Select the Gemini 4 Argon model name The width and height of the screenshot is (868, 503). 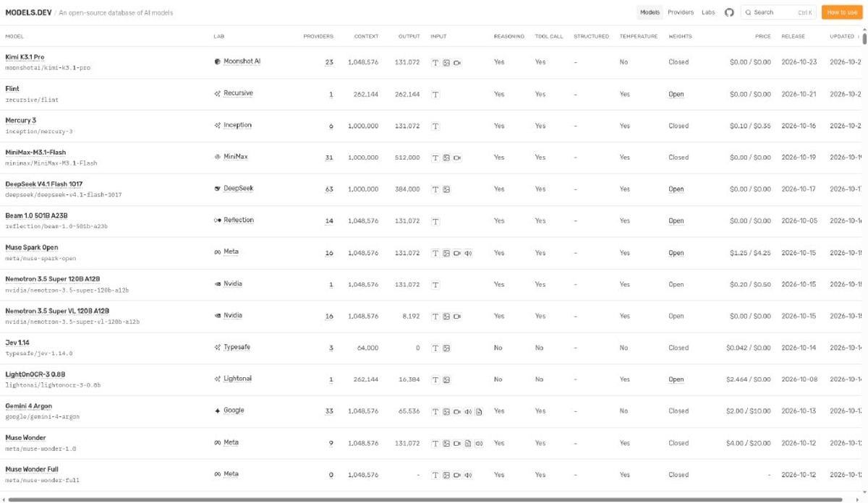[x=28, y=406]
